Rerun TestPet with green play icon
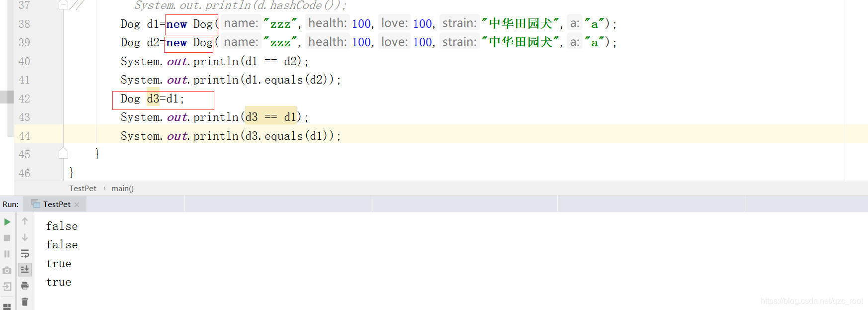The image size is (868, 310). point(7,222)
